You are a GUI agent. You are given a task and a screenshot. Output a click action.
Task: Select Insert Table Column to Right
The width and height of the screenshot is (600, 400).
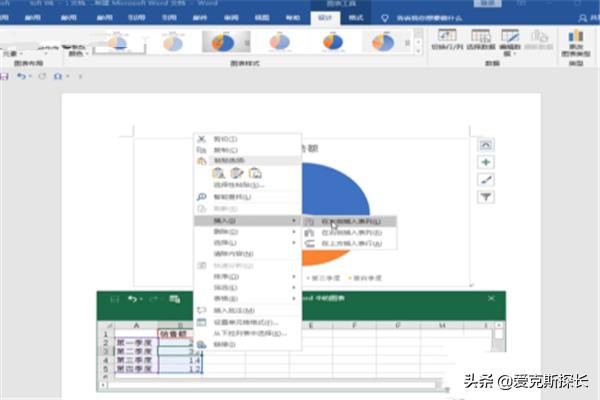coord(350,232)
